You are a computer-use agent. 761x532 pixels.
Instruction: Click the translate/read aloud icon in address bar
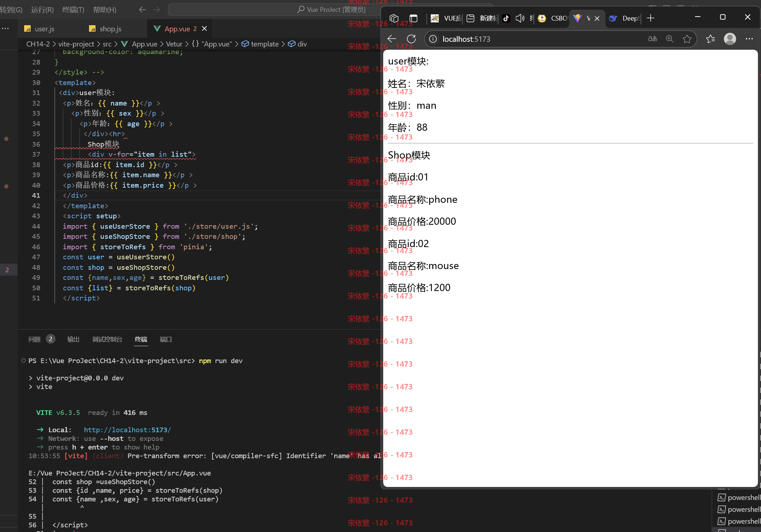[x=652, y=39]
